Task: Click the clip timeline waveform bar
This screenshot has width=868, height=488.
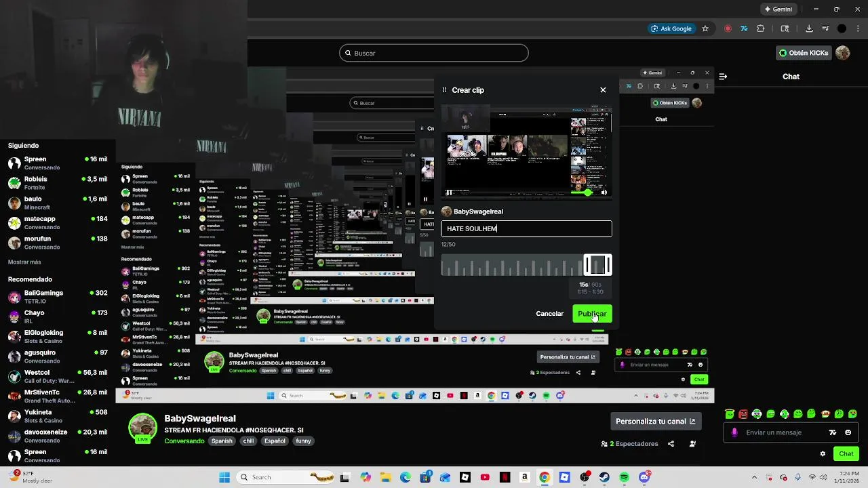Action: [x=512, y=266]
